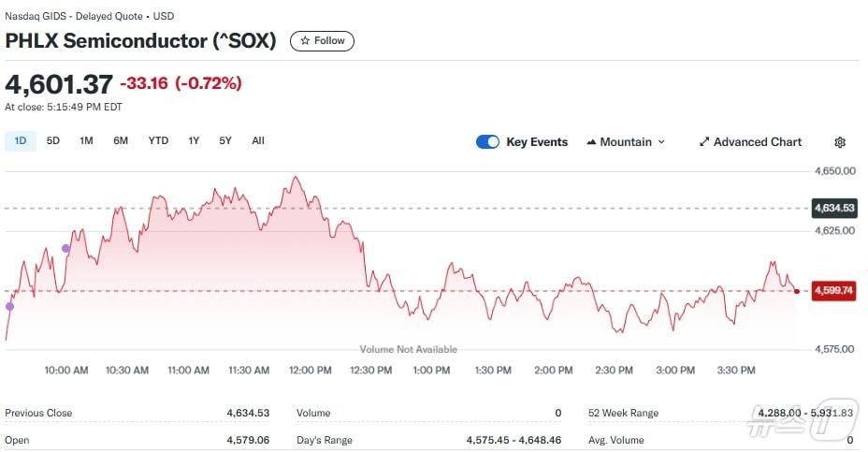Click the red current price dot on chart
The image size is (868, 452).
pos(796,291)
